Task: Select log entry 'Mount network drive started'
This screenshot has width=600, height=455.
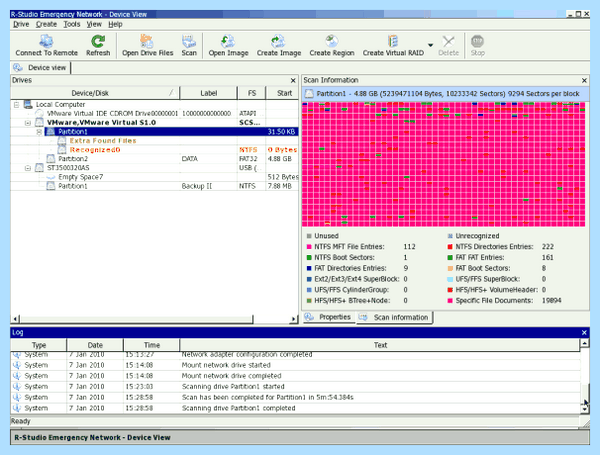Action: click(296, 365)
